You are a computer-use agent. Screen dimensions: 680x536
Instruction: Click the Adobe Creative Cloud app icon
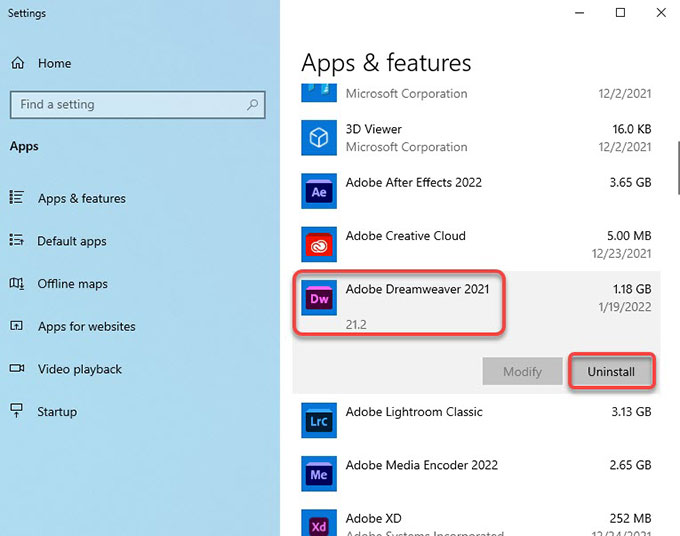[x=319, y=244]
